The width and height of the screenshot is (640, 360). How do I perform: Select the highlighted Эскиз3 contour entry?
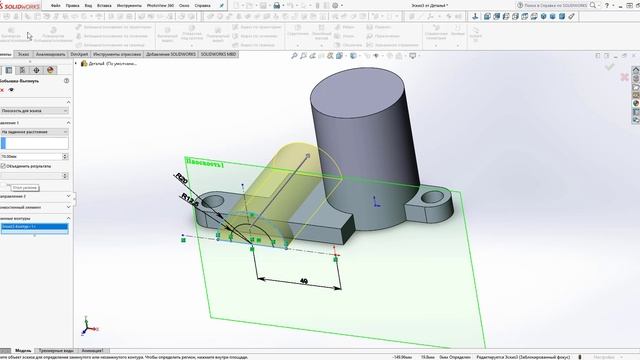34,227
